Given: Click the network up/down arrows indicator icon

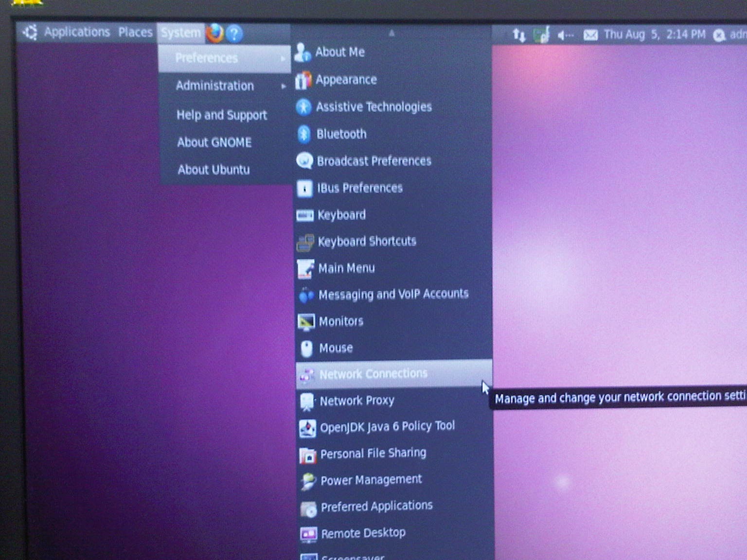Looking at the screenshot, I should (x=519, y=35).
